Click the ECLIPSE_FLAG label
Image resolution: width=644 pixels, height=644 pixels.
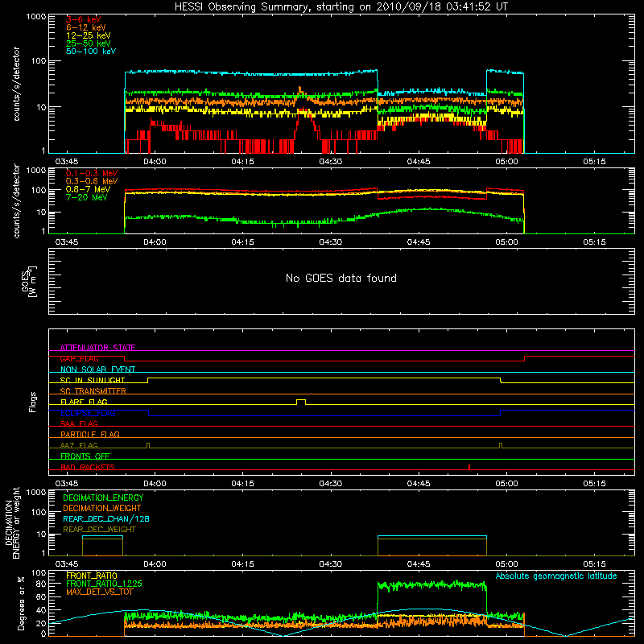(x=88, y=413)
